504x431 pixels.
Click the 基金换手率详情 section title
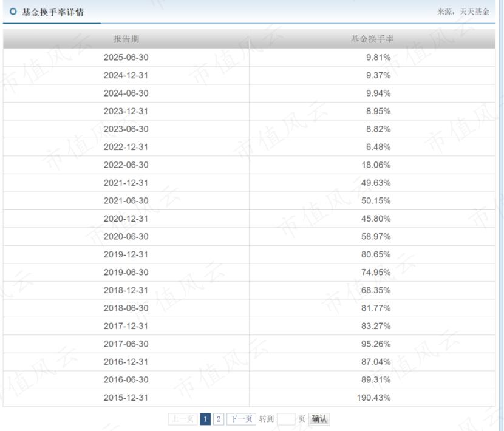(x=53, y=13)
